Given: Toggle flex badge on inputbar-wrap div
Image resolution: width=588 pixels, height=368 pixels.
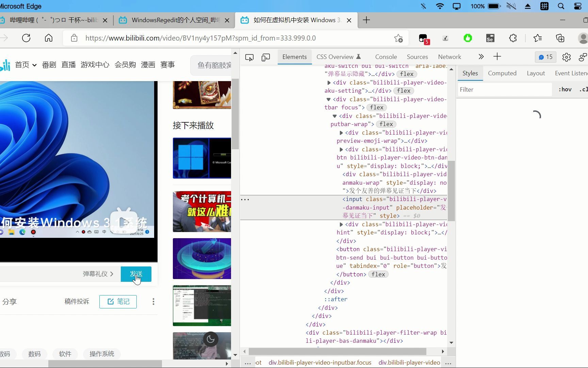Looking at the screenshot, I should 386,124.
